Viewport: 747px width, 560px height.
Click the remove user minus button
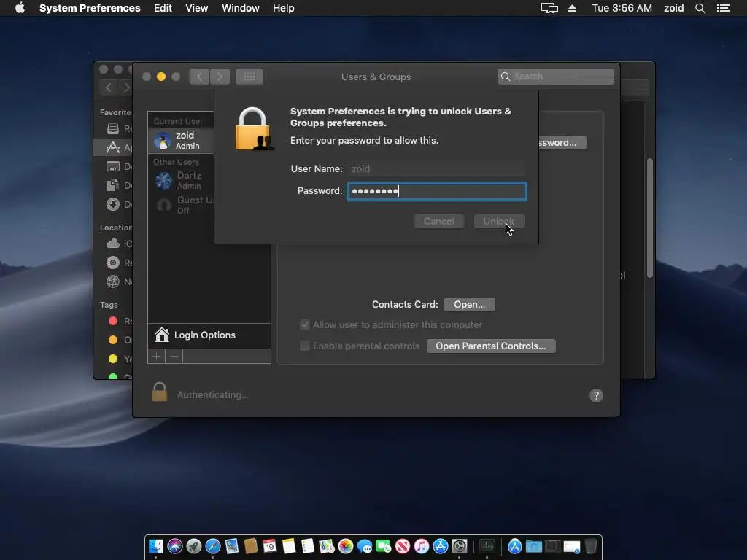point(174,356)
